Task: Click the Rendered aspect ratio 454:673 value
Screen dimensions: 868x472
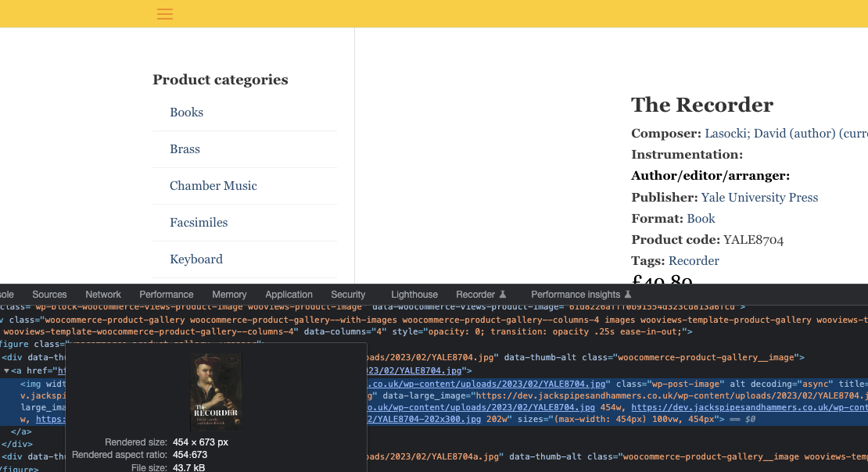Action: [190, 455]
